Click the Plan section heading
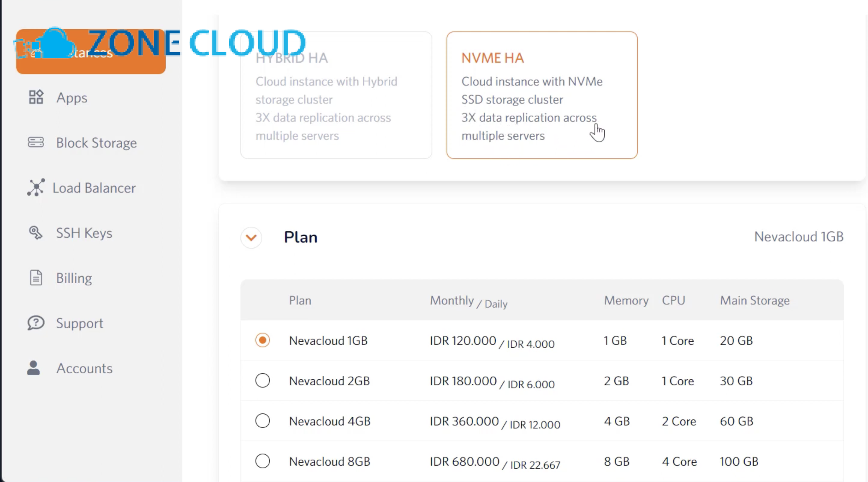This screenshot has height=482, width=868. pyautogui.click(x=301, y=237)
